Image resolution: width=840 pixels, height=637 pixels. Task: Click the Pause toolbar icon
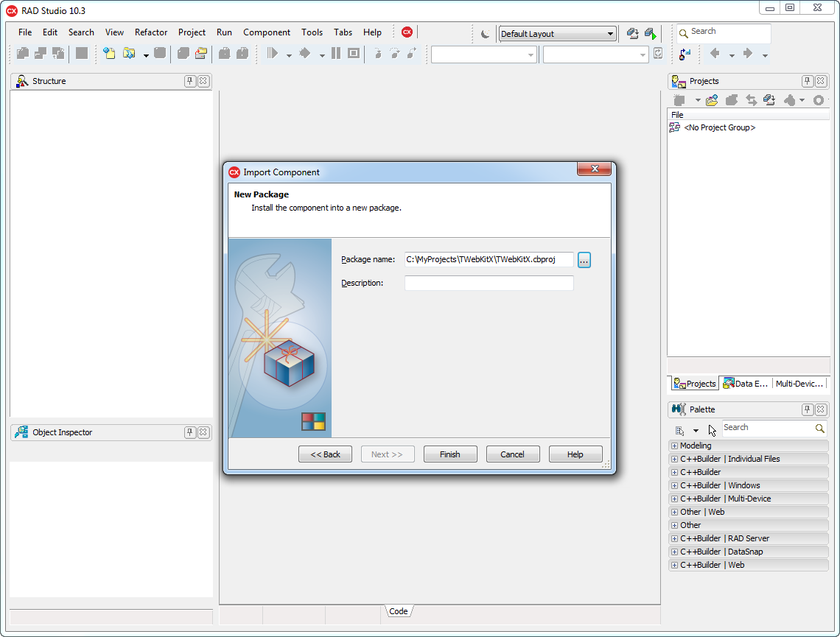(x=336, y=53)
